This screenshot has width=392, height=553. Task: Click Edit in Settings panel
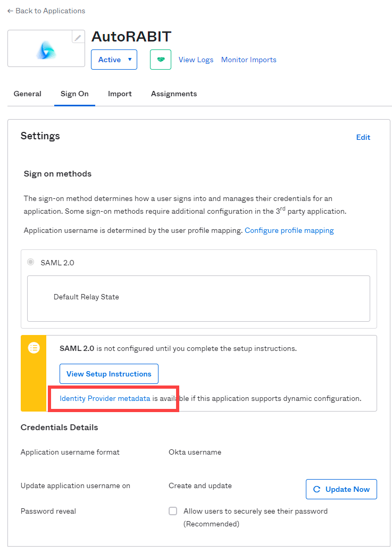click(x=363, y=137)
